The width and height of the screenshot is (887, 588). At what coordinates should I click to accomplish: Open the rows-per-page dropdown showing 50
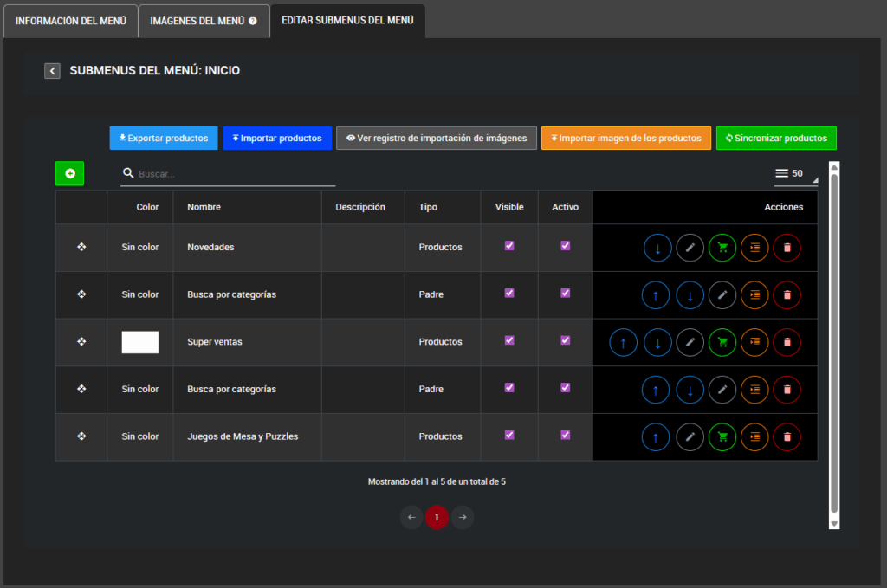point(795,174)
